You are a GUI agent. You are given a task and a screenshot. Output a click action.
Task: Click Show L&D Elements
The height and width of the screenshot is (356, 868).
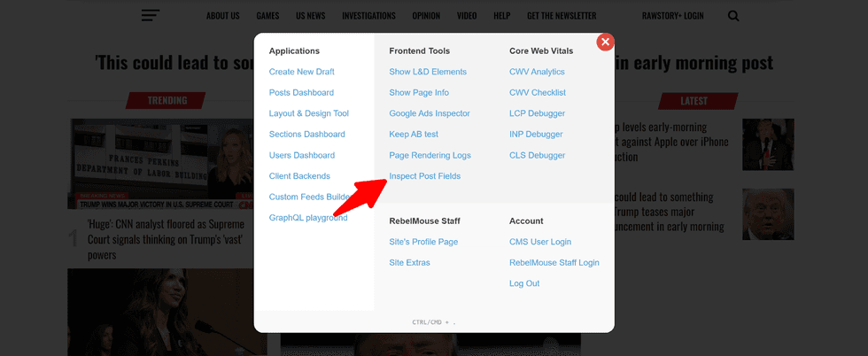click(428, 72)
